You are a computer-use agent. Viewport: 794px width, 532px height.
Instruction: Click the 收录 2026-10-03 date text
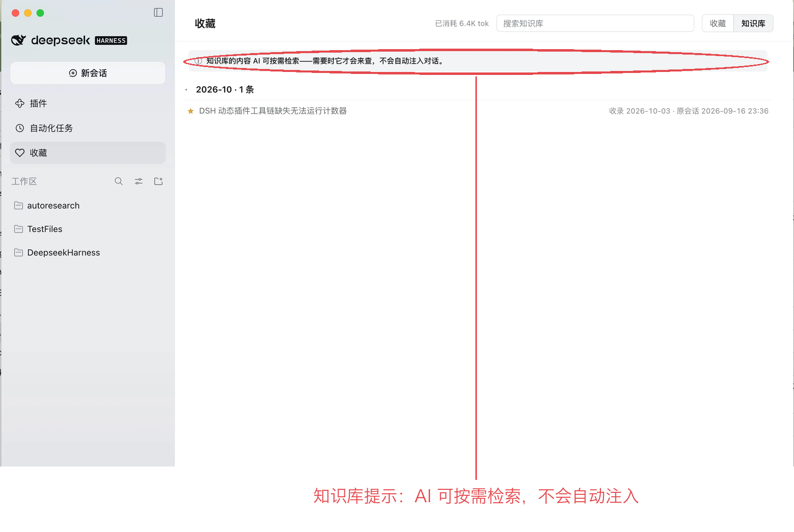[640, 111]
